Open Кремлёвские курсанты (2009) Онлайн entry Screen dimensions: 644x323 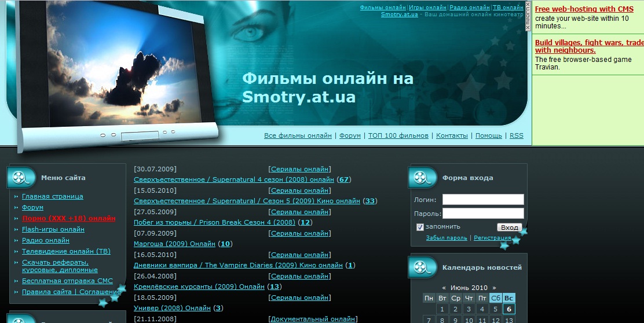pyautogui.click(x=199, y=287)
